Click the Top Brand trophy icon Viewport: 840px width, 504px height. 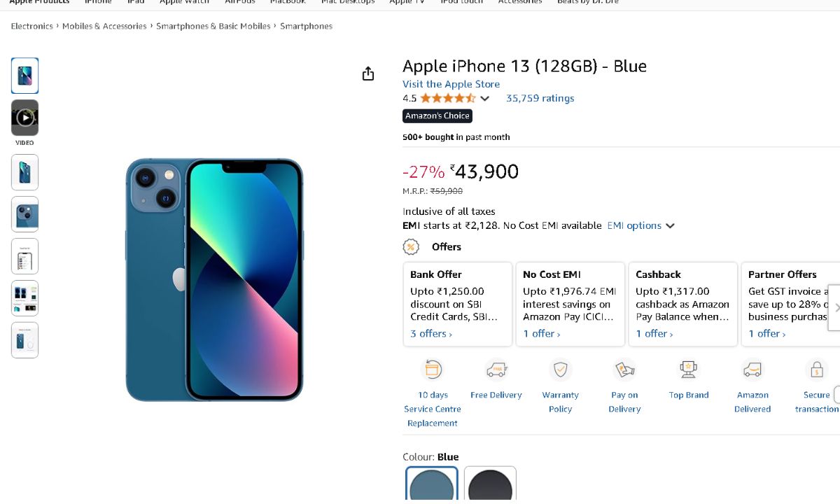coord(689,370)
